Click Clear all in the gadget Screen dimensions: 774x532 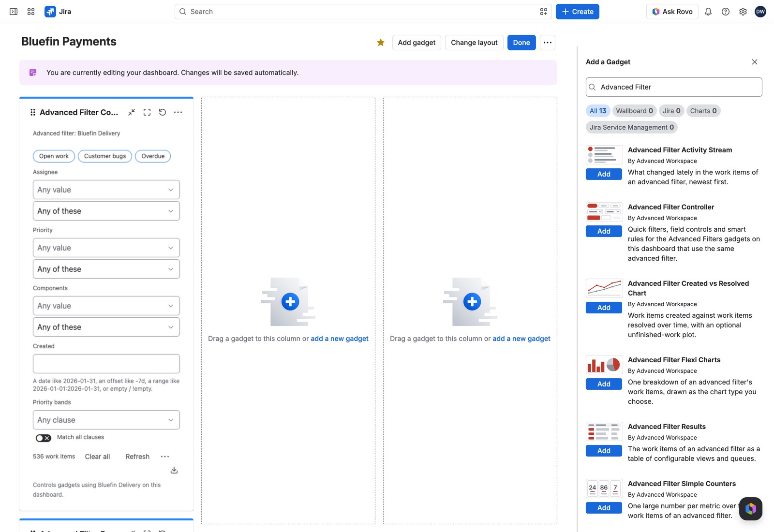(97, 457)
